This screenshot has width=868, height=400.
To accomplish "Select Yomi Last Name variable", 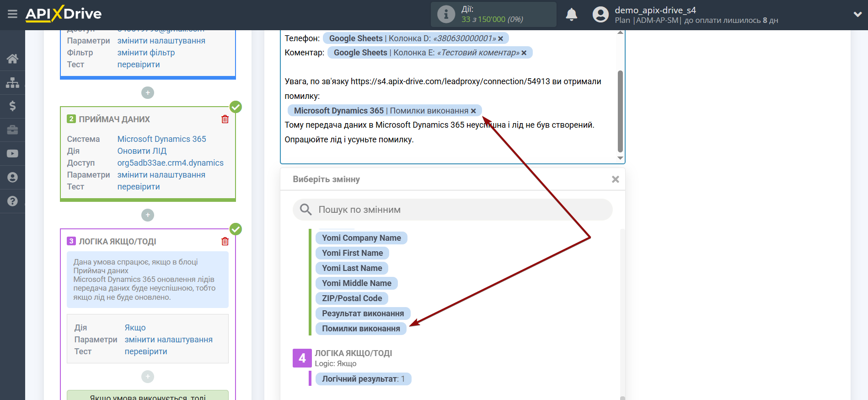I will [x=352, y=268].
